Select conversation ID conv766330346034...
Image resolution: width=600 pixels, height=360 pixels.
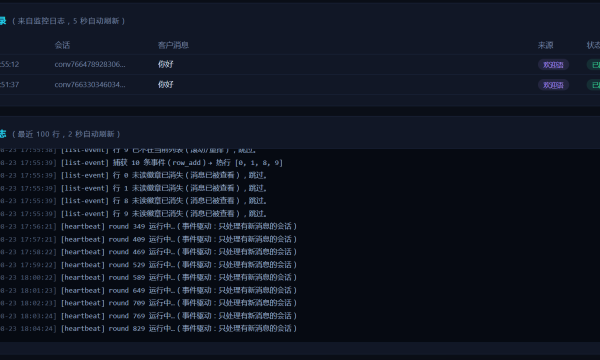pos(90,85)
